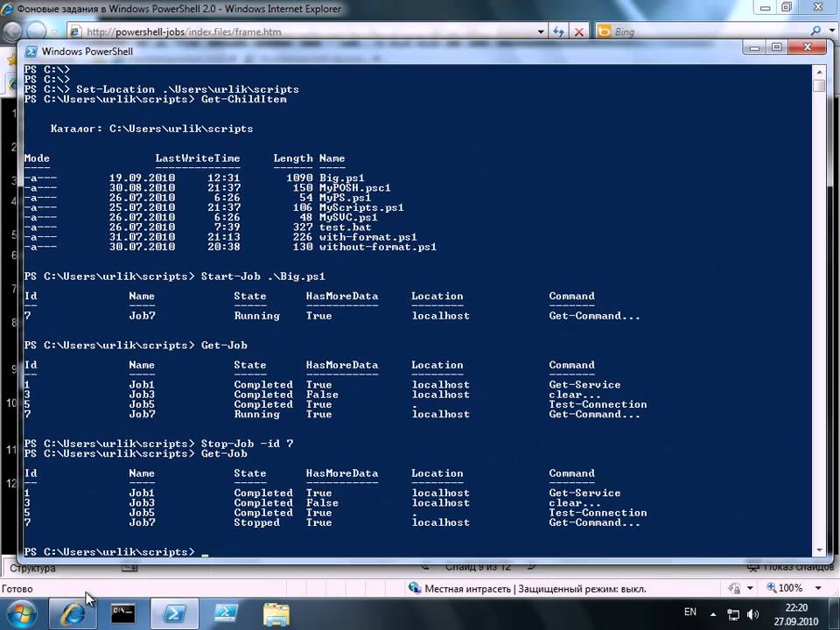840x630 pixels.
Task: Click the console scrollbar down arrow
Action: (819, 550)
